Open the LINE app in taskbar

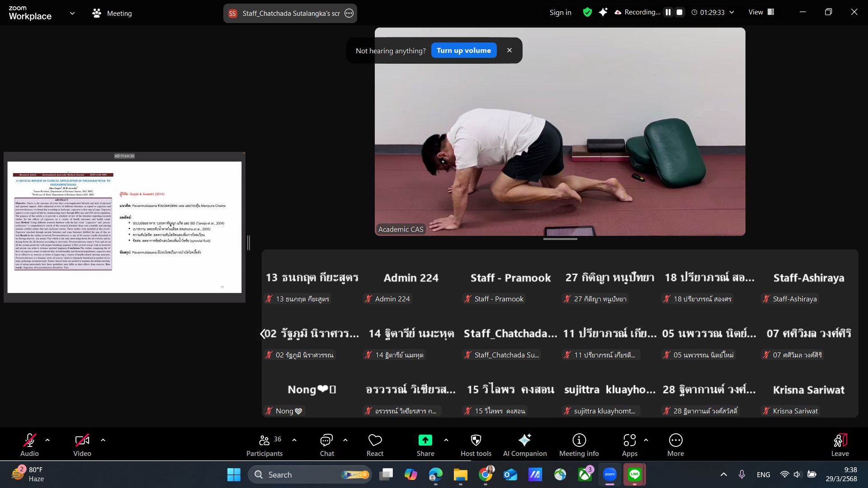[634, 474]
